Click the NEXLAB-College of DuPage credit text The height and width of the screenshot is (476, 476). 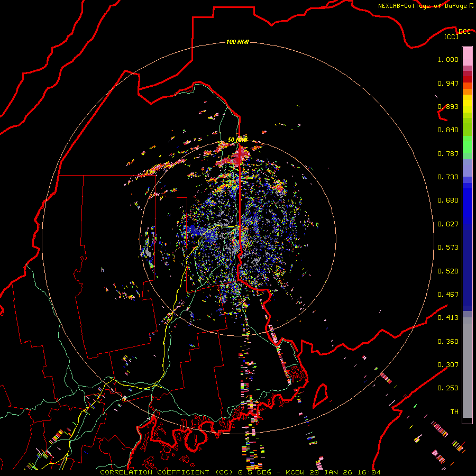(x=423, y=6)
